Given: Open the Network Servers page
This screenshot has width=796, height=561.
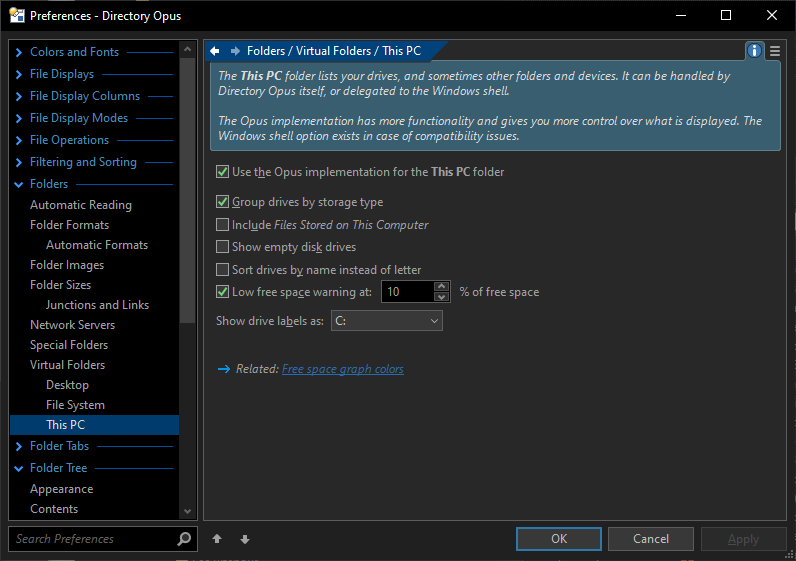Looking at the screenshot, I should (73, 325).
